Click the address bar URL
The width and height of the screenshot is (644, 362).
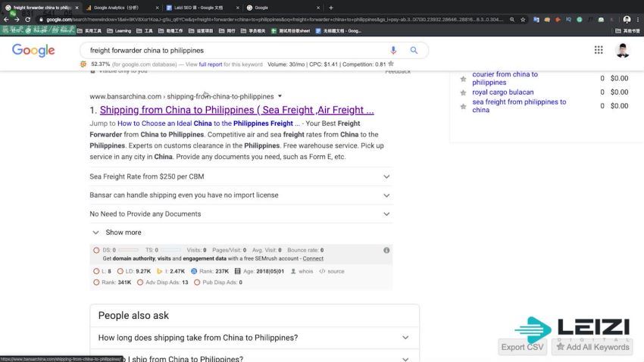click(x=271, y=19)
